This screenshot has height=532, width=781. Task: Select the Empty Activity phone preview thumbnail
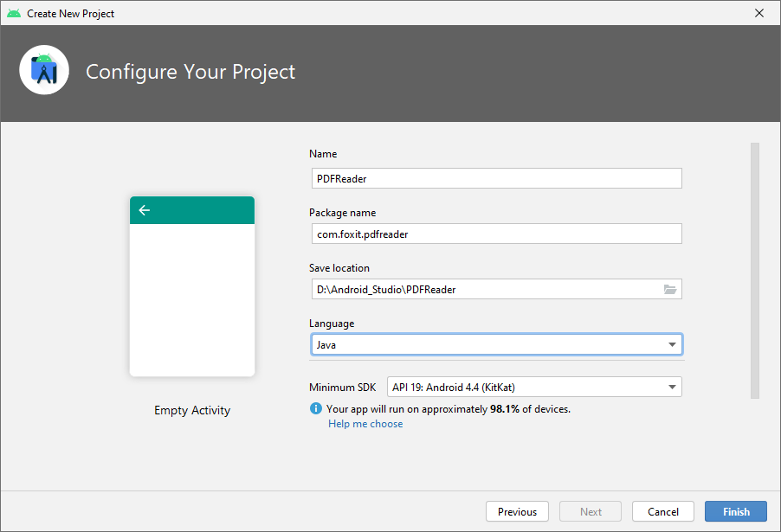(x=192, y=286)
